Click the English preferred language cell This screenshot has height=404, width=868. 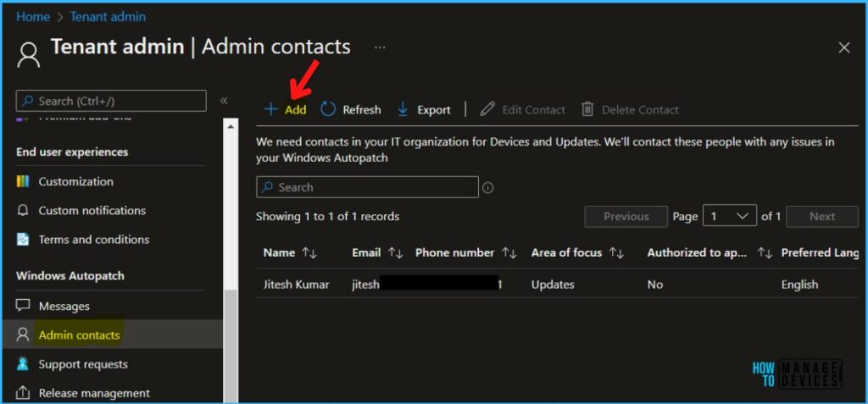click(799, 285)
